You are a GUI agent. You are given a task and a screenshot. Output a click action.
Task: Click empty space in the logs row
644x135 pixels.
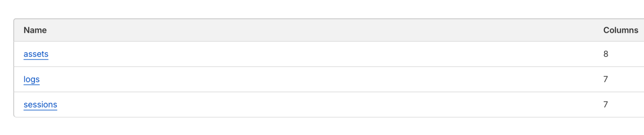(x=322, y=79)
